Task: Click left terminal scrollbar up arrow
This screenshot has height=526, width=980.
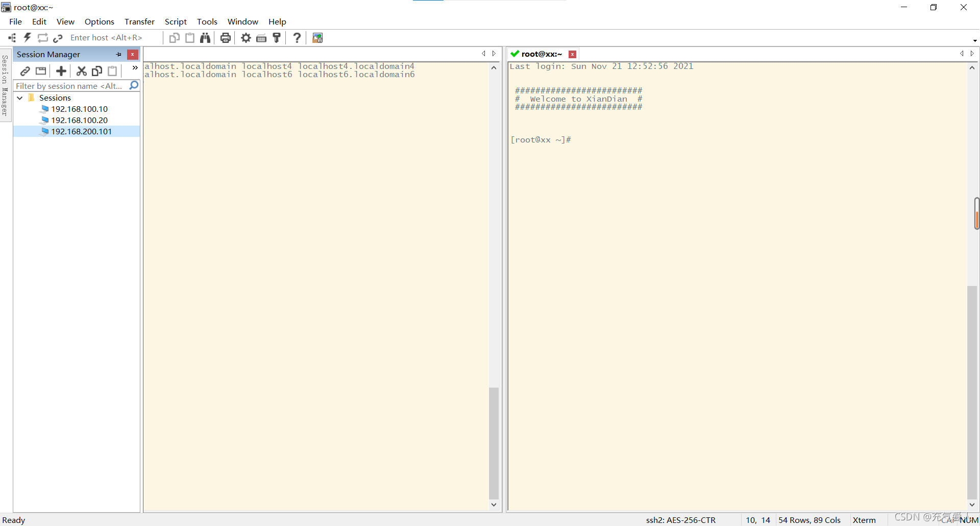Action: click(494, 68)
